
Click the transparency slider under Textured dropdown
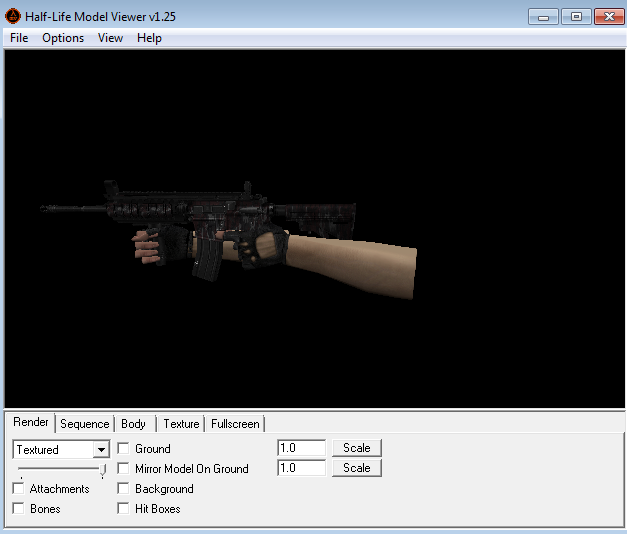[x=102, y=470]
